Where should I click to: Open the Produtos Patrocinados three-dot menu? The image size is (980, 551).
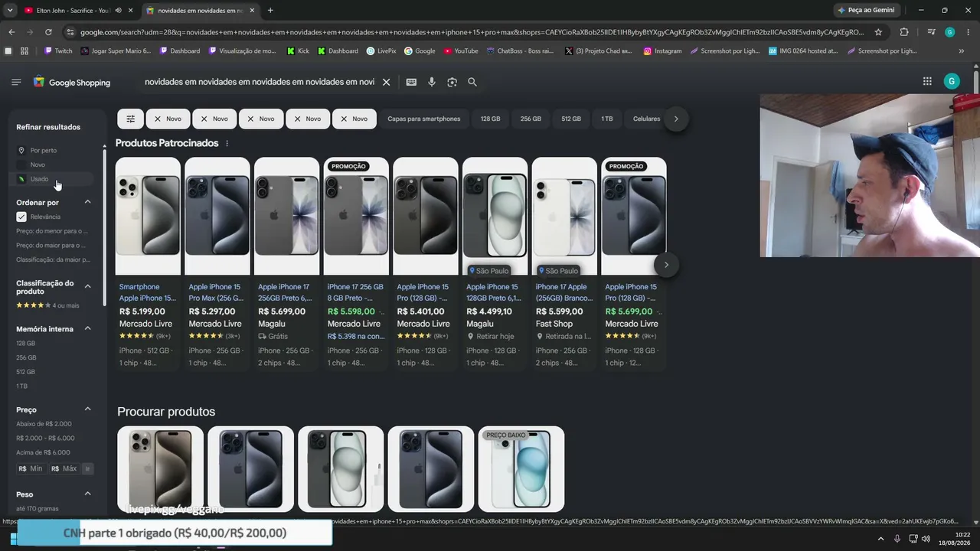click(x=227, y=143)
